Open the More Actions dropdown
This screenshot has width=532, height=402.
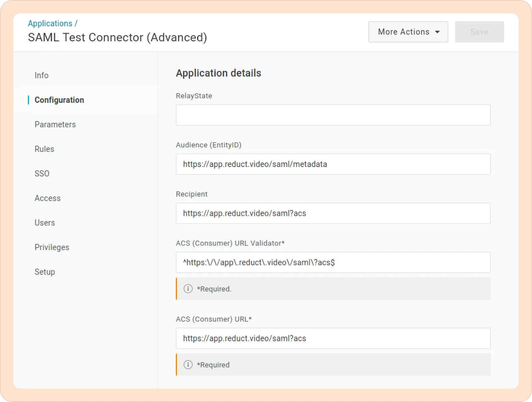pyautogui.click(x=408, y=32)
